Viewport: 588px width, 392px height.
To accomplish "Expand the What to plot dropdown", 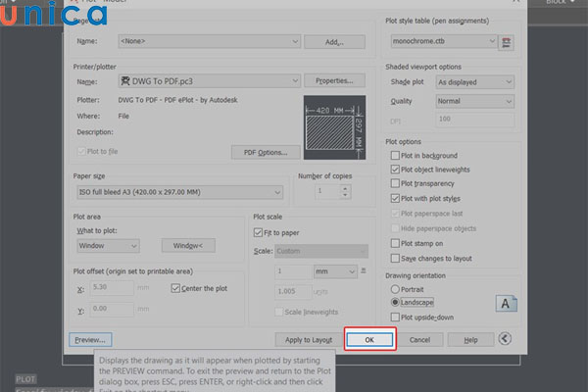I will tap(107, 245).
